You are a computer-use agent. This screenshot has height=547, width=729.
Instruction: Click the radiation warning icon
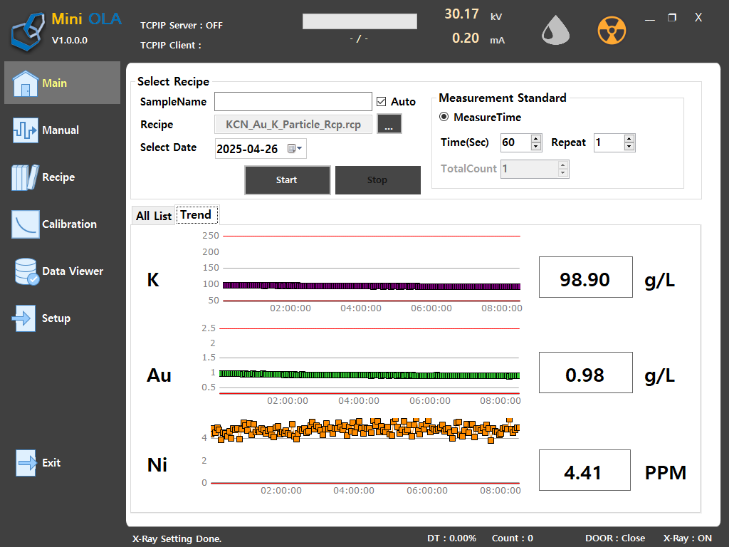[x=611, y=31]
